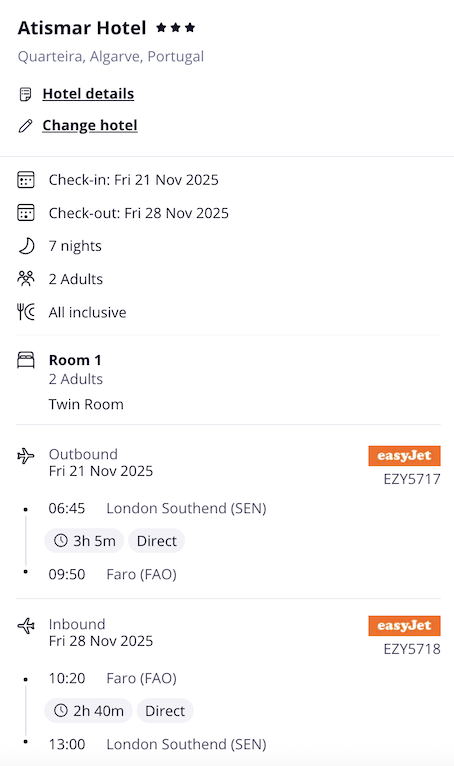Image resolution: width=454 pixels, height=766 pixels.
Task: Click the check-in calendar icon
Action: point(26,180)
